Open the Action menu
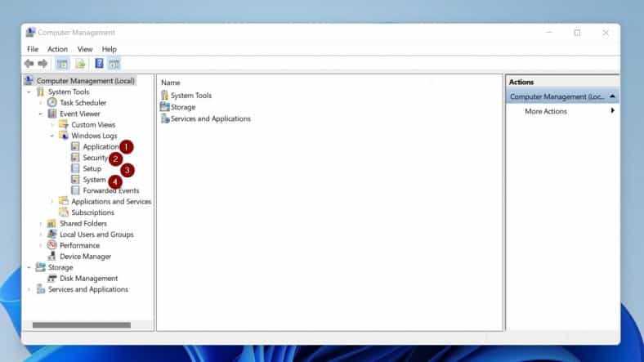Screen dimensions: 644x362 pos(57,49)
